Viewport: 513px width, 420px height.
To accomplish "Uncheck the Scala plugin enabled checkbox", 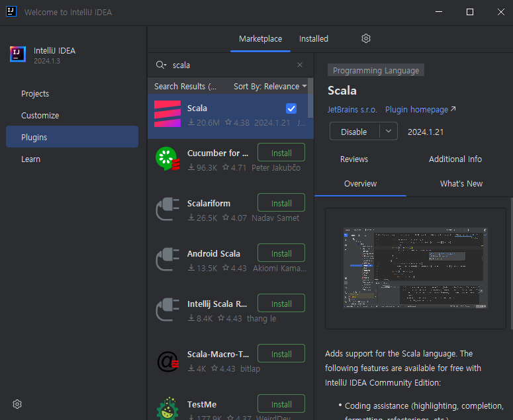I will 291,108.
